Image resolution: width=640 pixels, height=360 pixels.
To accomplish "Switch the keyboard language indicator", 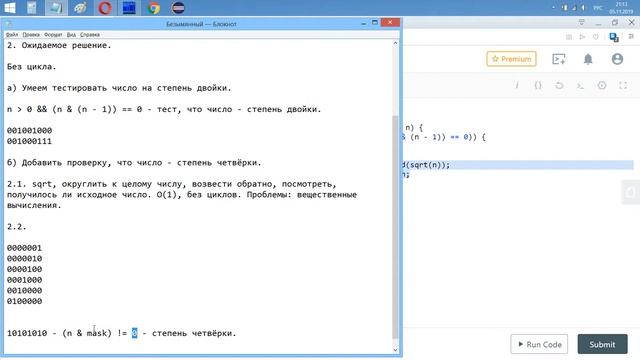I will point(598,8).
